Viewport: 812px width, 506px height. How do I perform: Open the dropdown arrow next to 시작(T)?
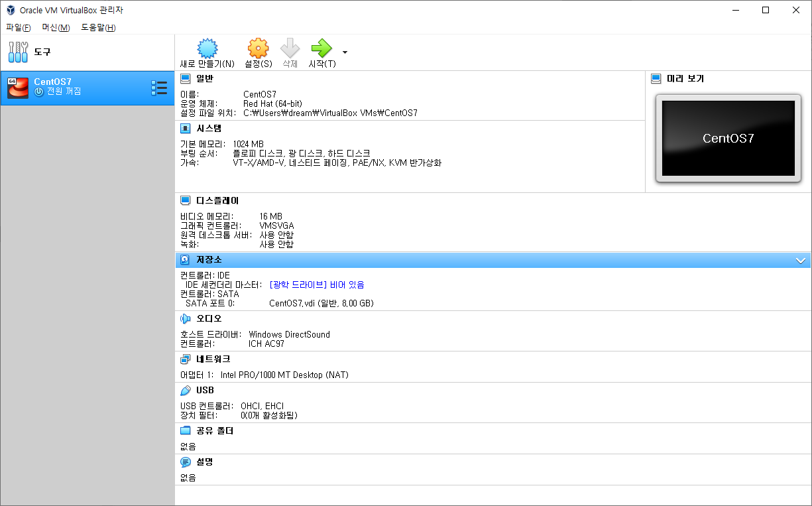345,52
